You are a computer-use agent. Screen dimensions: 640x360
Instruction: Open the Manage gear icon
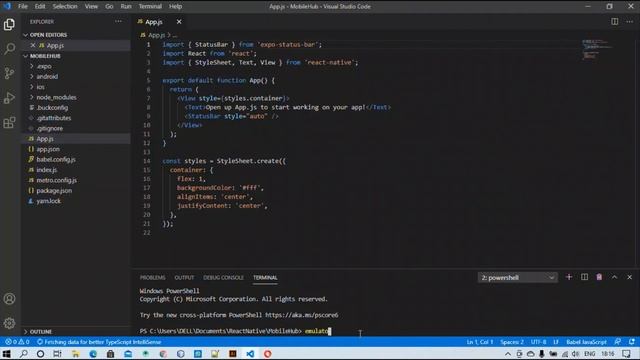tap(9, 323)
